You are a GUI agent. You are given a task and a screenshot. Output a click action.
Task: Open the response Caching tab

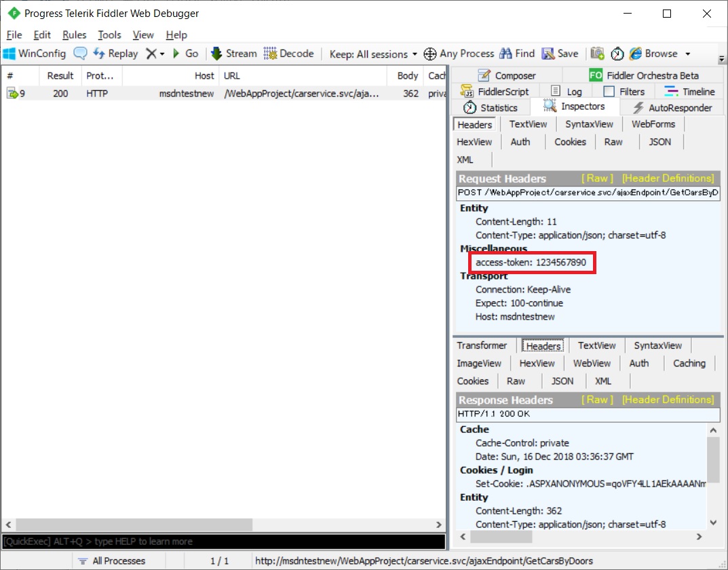point(689,364)
